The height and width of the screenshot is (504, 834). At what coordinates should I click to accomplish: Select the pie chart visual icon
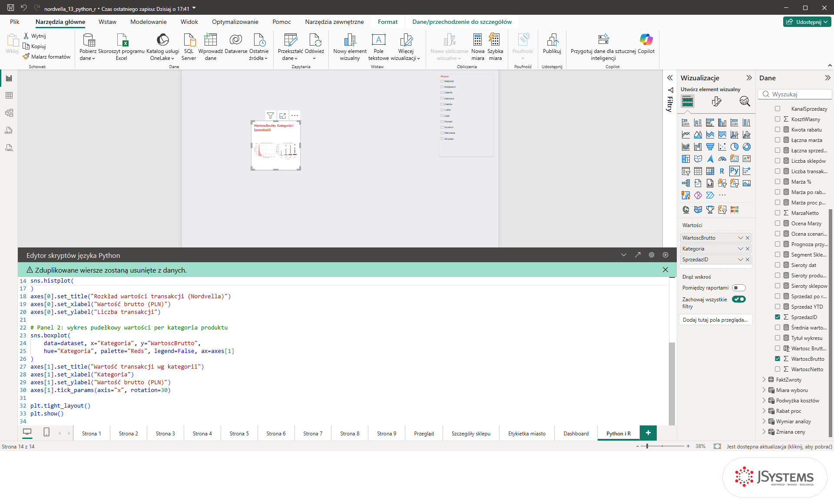tap(734, 147)
